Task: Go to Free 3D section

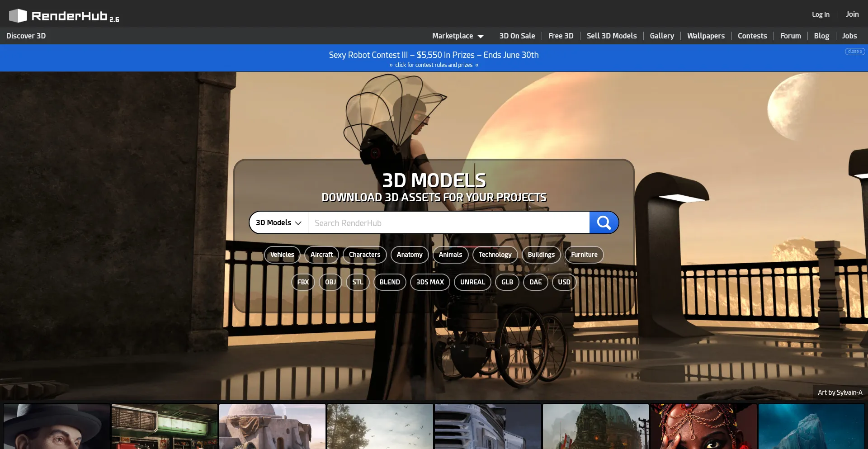Action: [561, 36]
